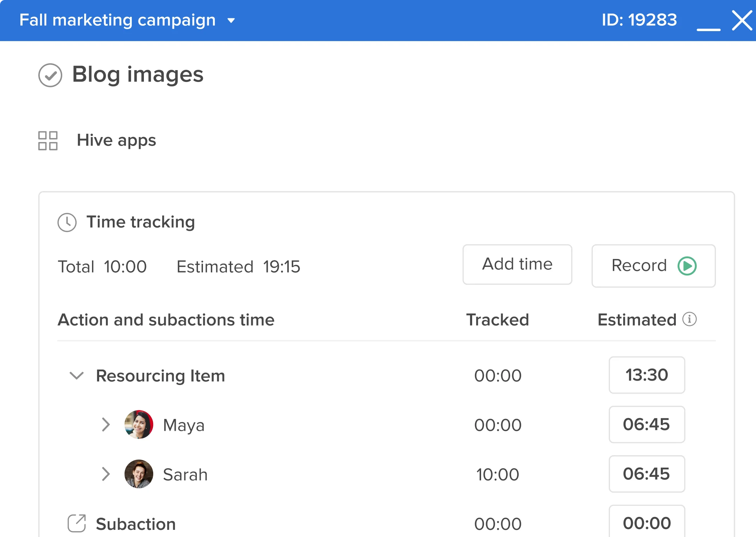Open the Subaction via its link icon
This screenshot has width=756, height=537.
tap(77, 523)
